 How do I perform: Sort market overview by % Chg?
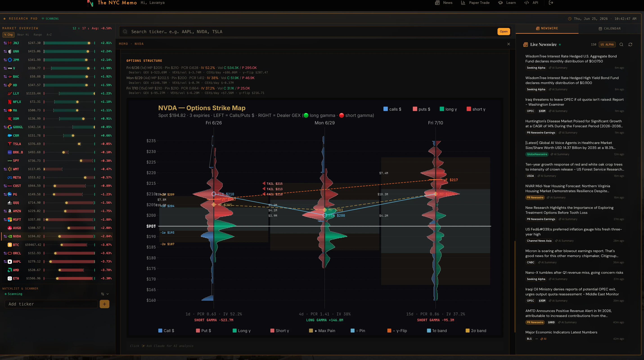[9, 35]
